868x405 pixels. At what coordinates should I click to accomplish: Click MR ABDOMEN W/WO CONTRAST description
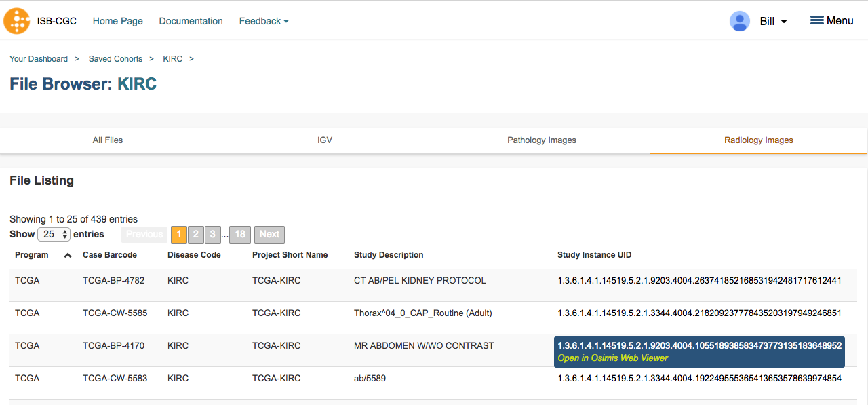click(x=424, y=345)
